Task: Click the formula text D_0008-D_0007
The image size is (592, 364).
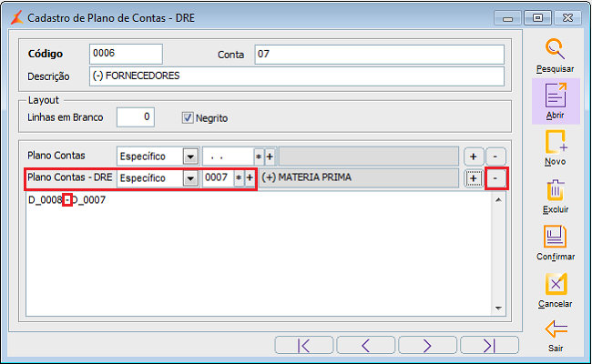Action: tap(66, 200)
